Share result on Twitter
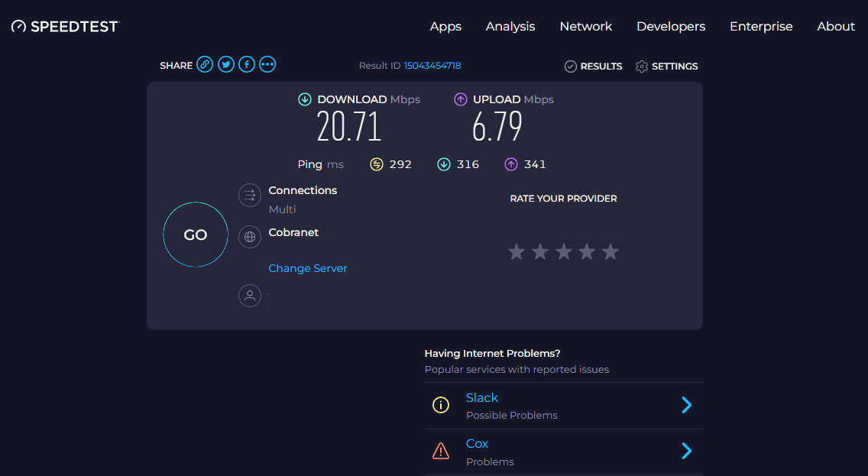 tap(225, 65)
